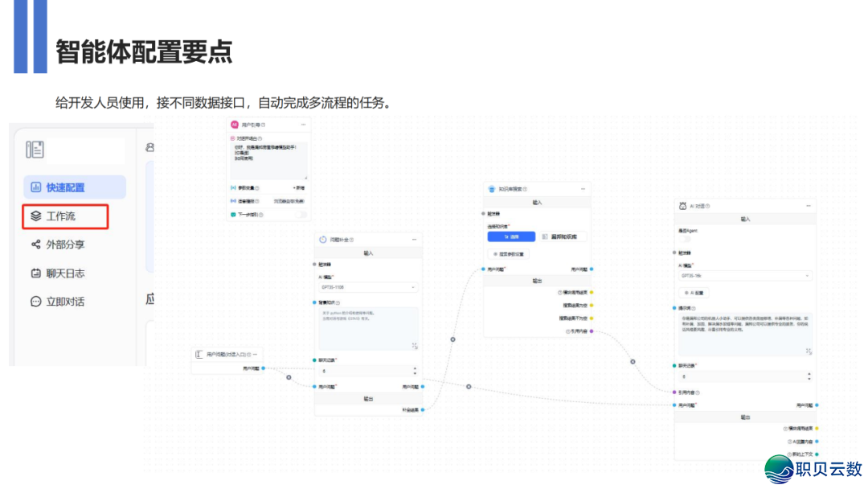
Task: Click the database icon on the 知识库搜索 node
Action: point(492,189)
